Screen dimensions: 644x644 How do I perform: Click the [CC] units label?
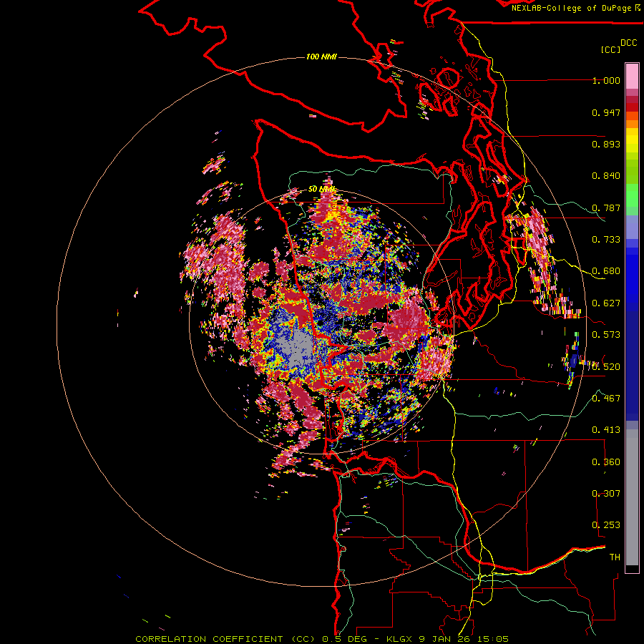pos(610,49)
